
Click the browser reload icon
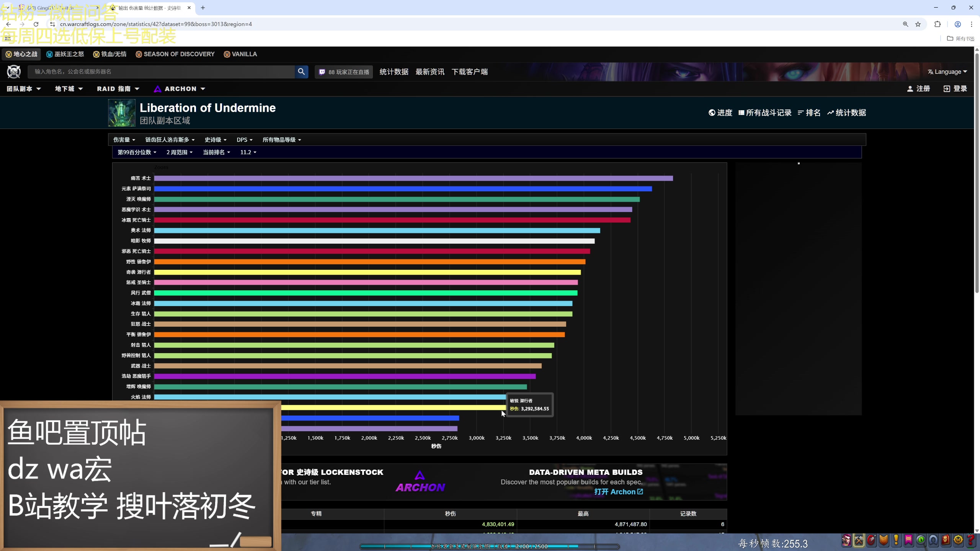click(x=36, y=24)
